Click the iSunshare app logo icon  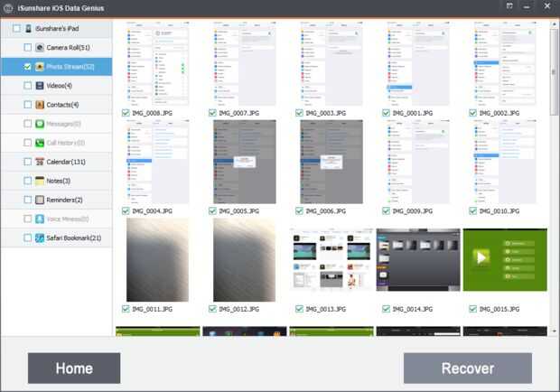point(8,8)
